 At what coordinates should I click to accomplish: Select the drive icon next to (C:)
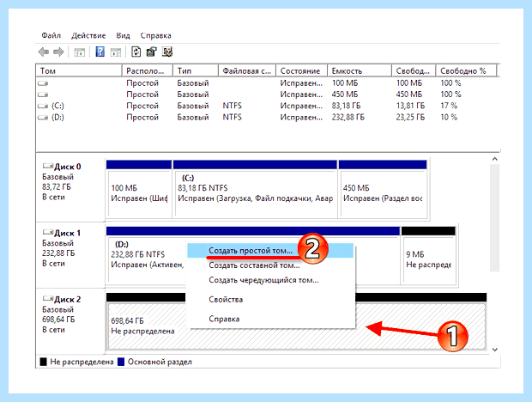[x=43, y=106]
